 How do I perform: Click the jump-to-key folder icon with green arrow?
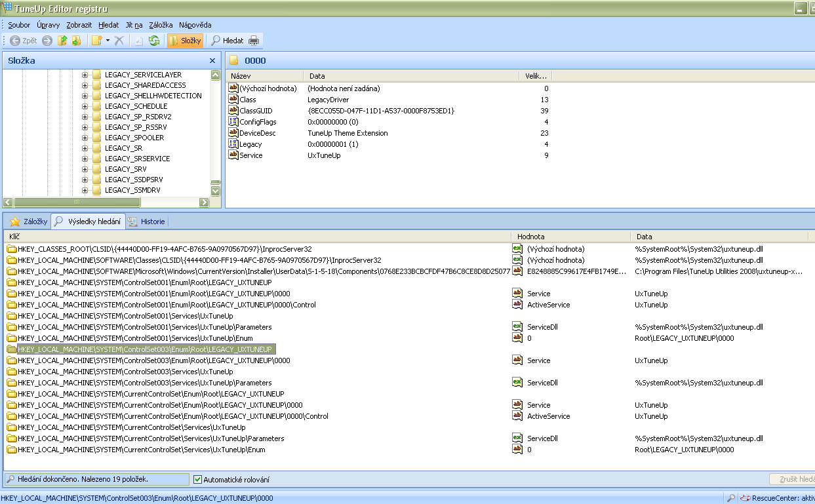[76, 41]
